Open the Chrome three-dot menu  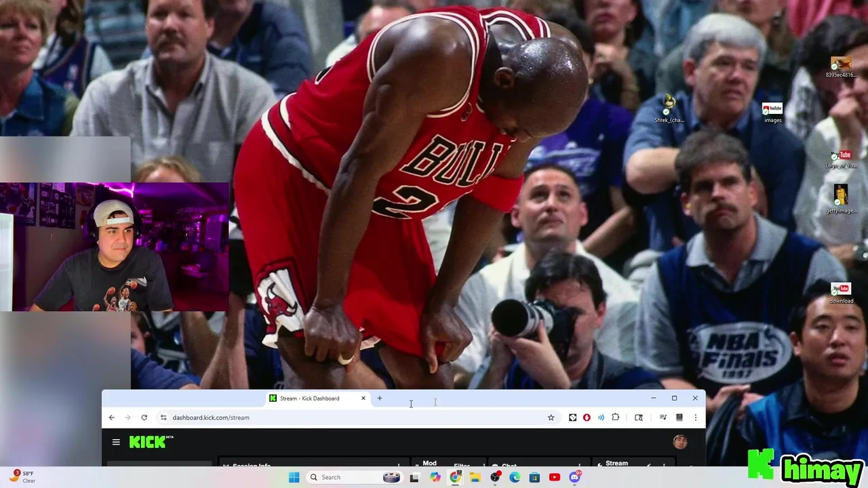(x=695, y=418)
